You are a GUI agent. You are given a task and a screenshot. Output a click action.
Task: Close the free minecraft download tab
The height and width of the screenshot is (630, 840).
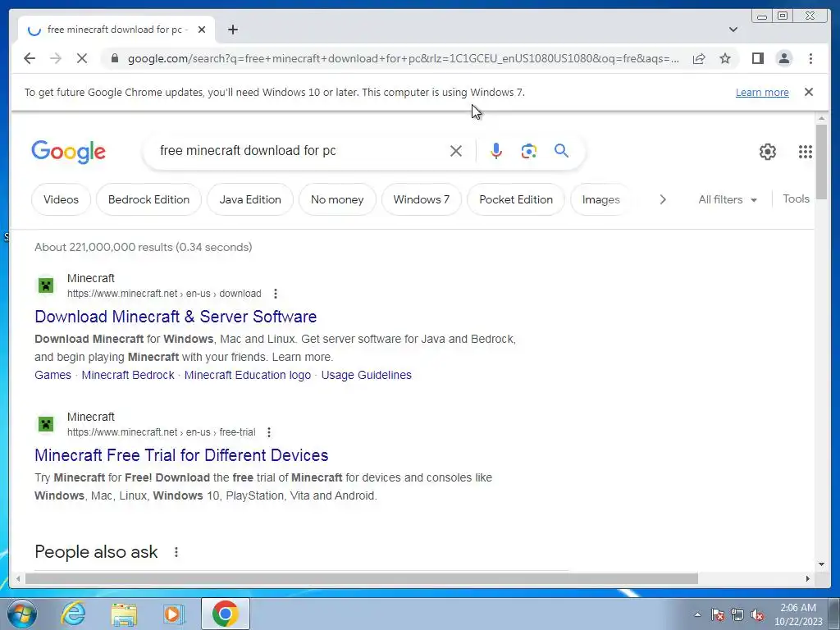pos(202,30)
